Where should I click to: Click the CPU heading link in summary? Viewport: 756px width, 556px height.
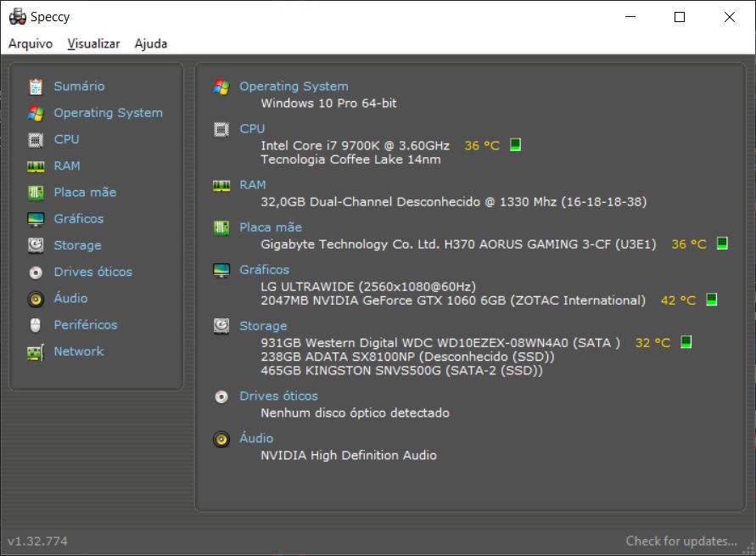(252, 129)
